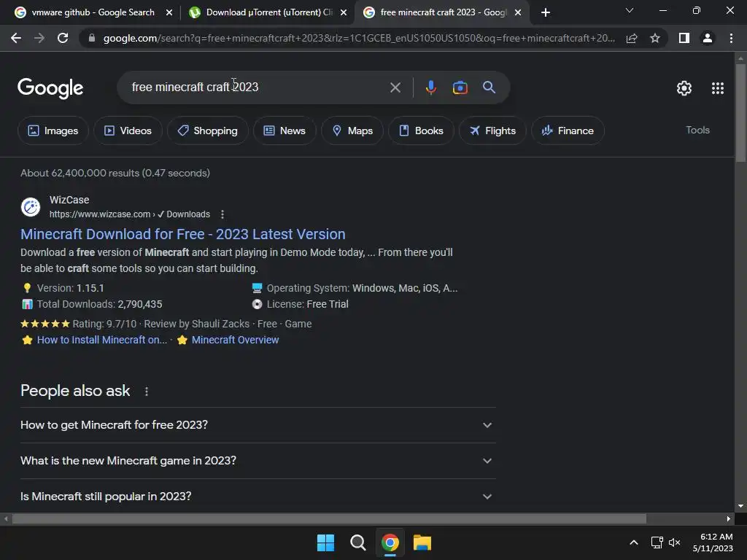Share this page from the address bar
Screen dimensions: 747x560
[x=632, y=38]
